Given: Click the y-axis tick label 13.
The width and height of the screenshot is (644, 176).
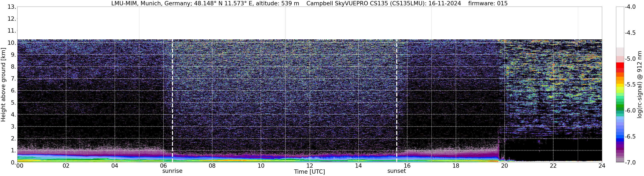Looking at the screenshot, I should click(12, 7).
